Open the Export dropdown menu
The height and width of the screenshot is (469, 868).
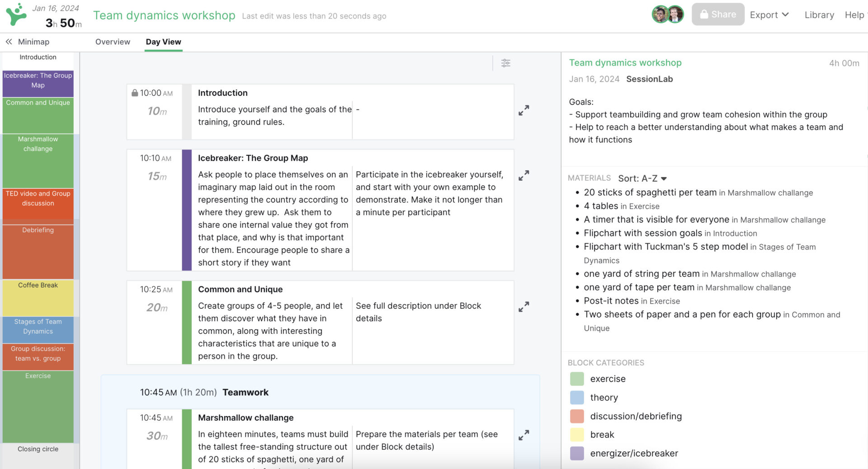[769, 15]
